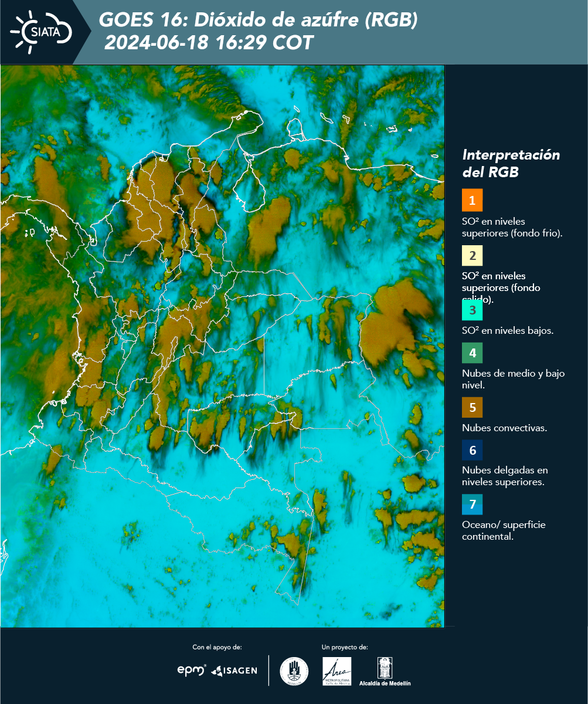This screenshot has height=704, width=588.
Task: Click the 'Nubes delgadas en niveles superiores.' label
Action: point(505,476)
